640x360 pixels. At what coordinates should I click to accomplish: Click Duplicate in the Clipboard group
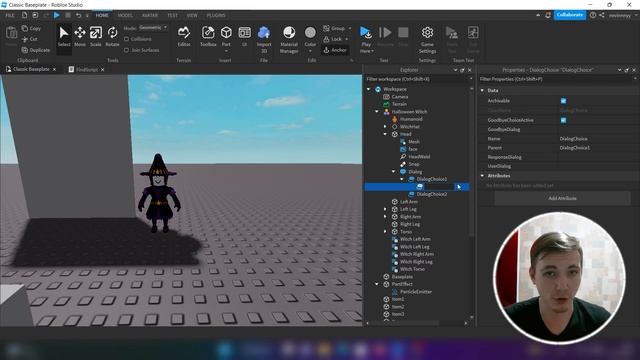click(36, 50)
